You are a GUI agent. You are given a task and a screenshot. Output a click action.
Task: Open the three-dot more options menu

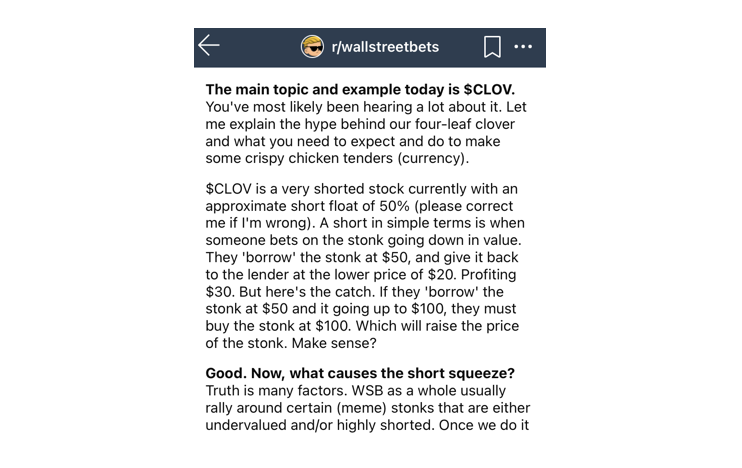click(523, 47)
